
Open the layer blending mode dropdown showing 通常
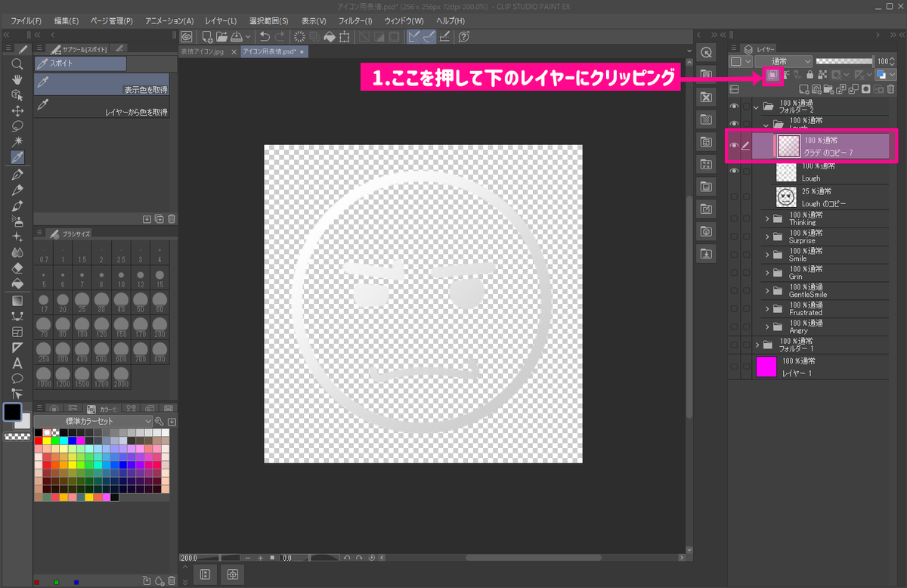click(x=782, y=60)
